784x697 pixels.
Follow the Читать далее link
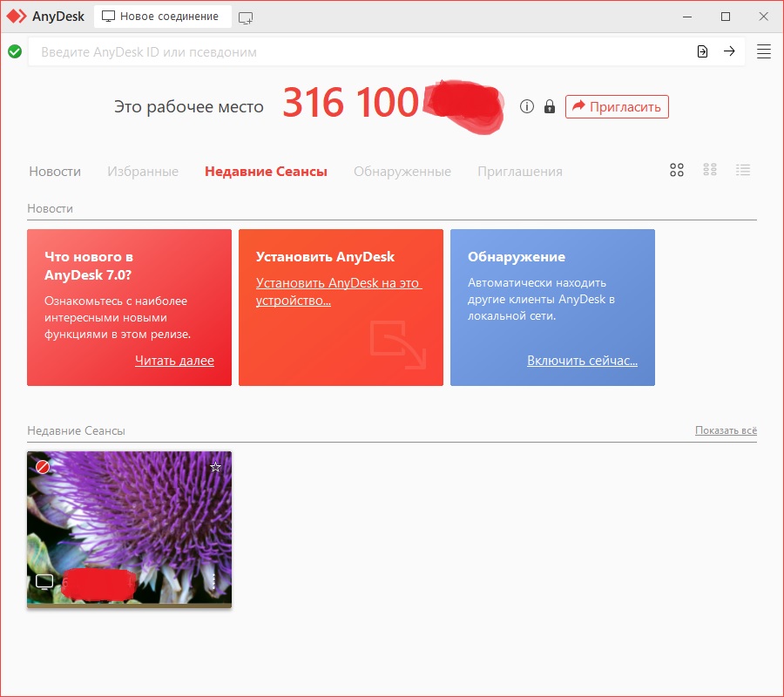click(x=174, y=361)
